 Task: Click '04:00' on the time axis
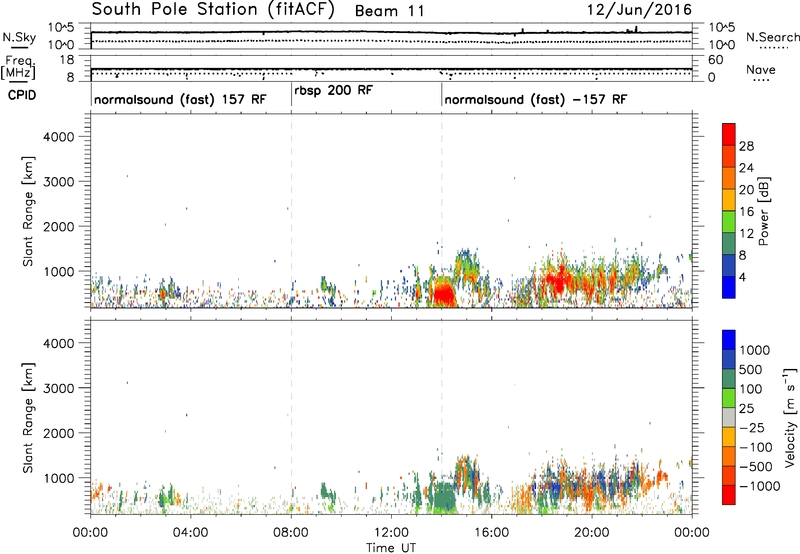[x=190, y=533]
